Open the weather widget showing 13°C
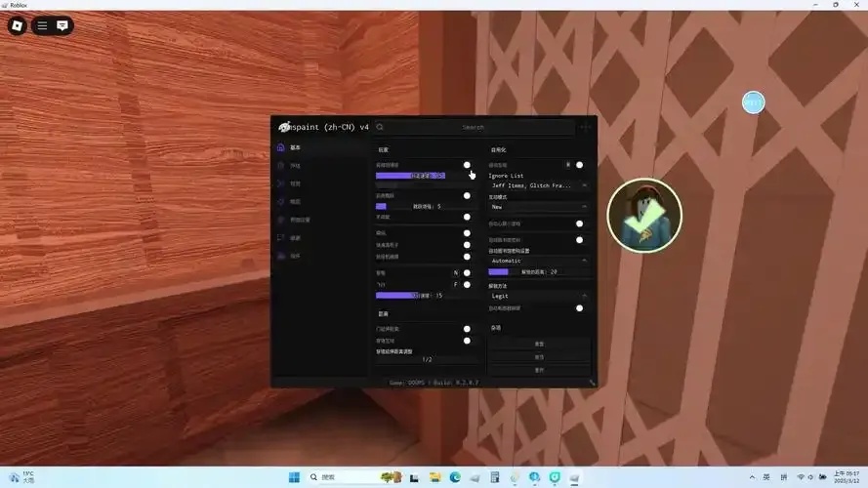Viewport: 868px width, 488px height. pyautogui.click(x=21, y=477)
